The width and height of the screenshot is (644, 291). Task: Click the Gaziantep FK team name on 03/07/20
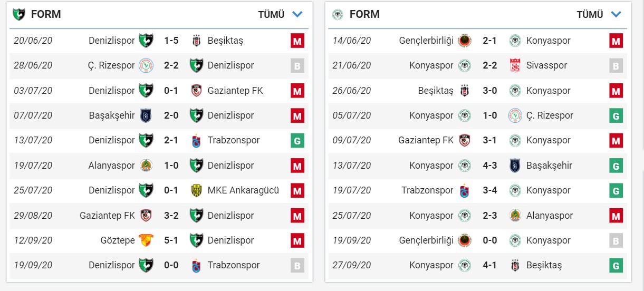coord(235,91)
